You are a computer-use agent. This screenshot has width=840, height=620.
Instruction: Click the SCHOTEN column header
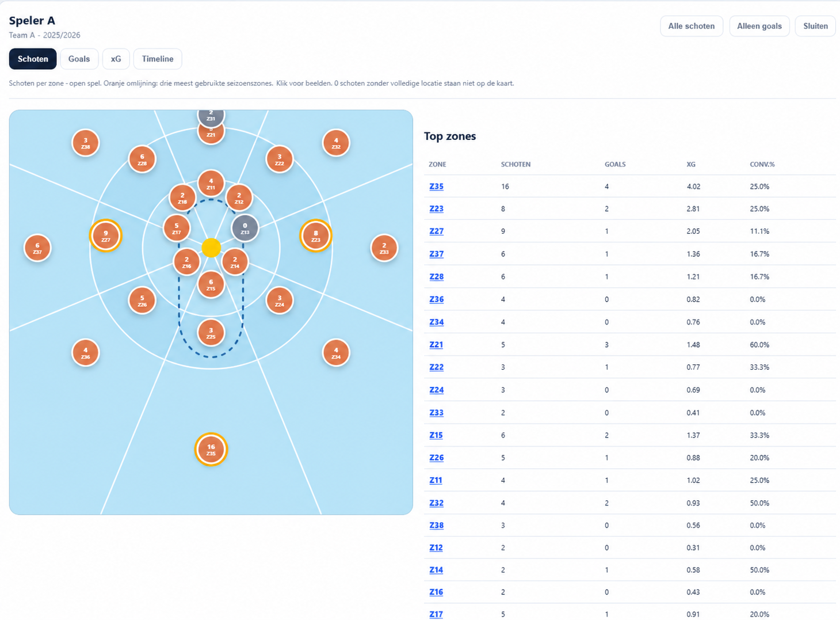coord(516,165)
